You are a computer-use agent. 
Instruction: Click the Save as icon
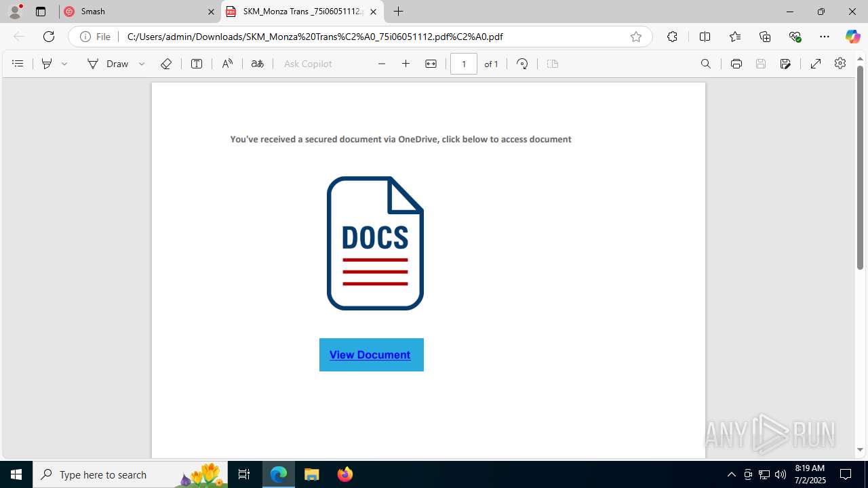pyautogui.click(x=785, y=64)
